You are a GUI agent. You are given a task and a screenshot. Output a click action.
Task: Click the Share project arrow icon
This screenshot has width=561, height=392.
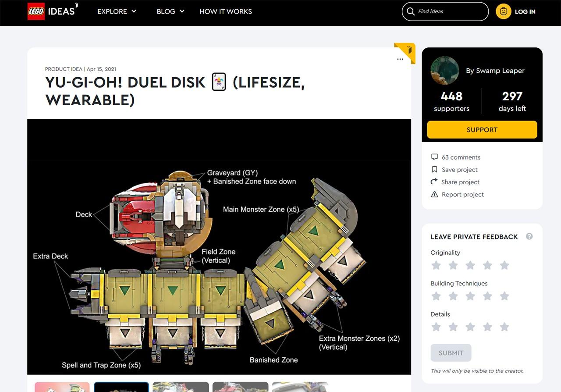434,182
